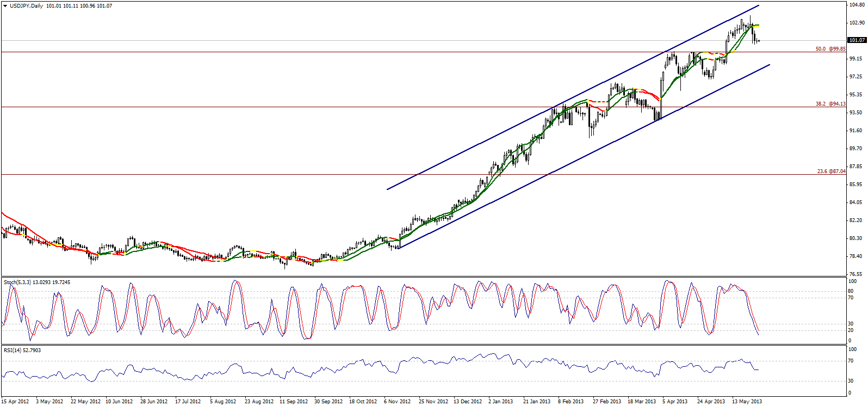Click price axis value 89.70

tap(857, 149)
